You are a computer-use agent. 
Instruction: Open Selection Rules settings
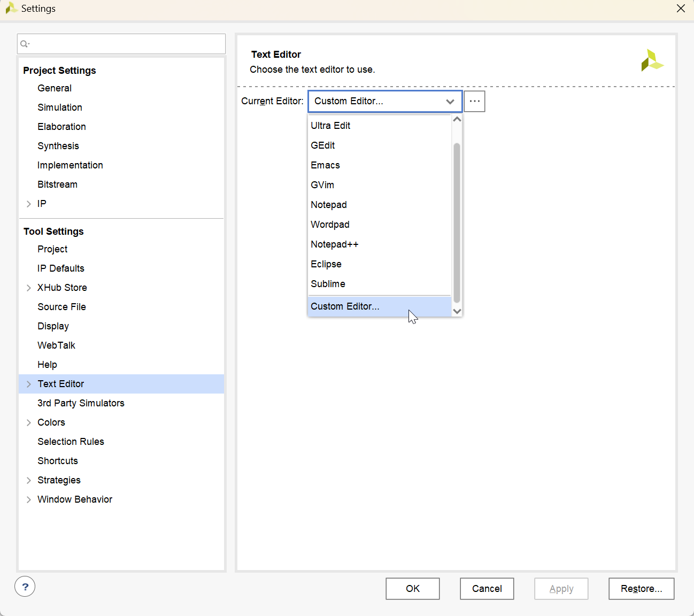(x=71, y=442)
